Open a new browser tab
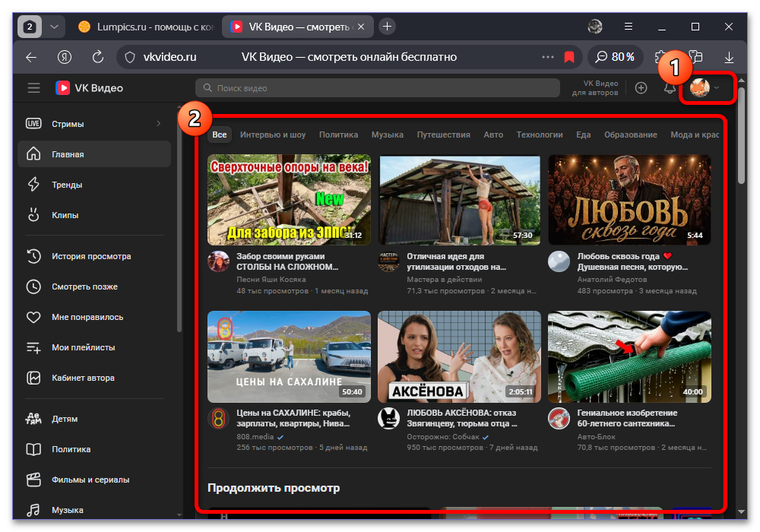The image size is (760, 532). click(x=387, y=27)
